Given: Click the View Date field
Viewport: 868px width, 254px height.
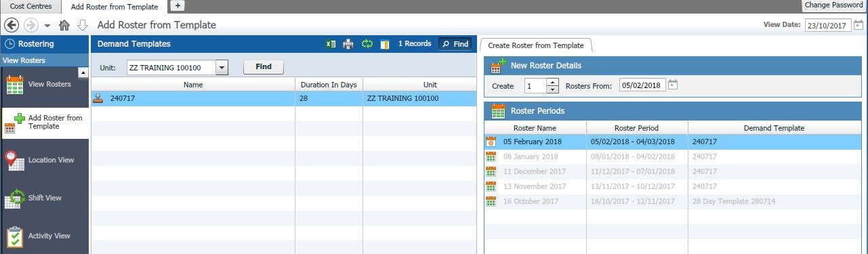Looking at the screenshot, I should point(828,26).
